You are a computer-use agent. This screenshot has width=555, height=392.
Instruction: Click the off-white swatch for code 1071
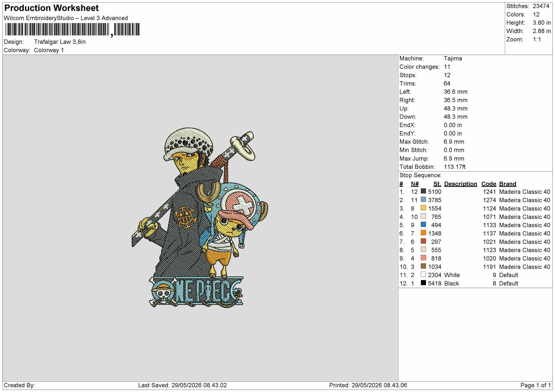point(424,216)
